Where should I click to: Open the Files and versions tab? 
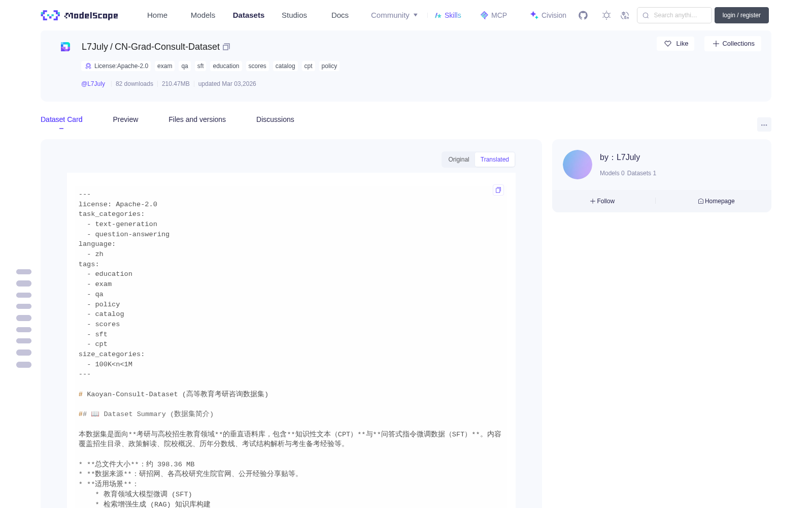tap(197, 119)
